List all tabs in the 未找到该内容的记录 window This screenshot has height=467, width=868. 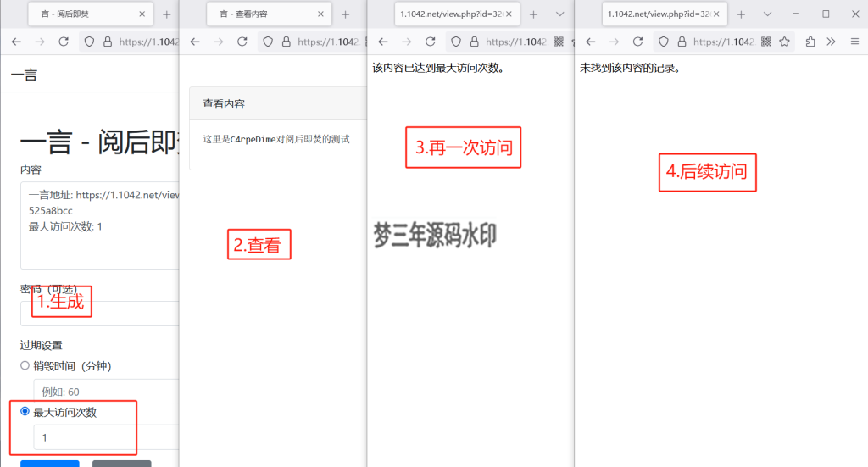point(767,14)
